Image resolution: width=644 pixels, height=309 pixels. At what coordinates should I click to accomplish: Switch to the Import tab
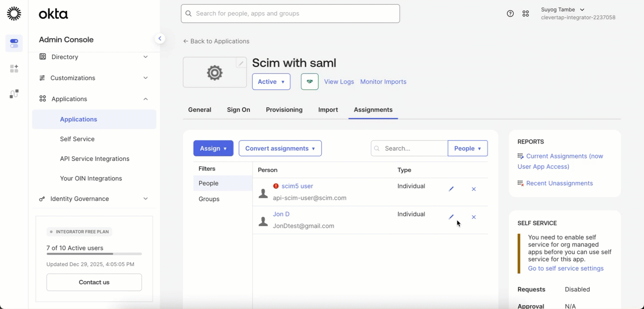(328, 110)
